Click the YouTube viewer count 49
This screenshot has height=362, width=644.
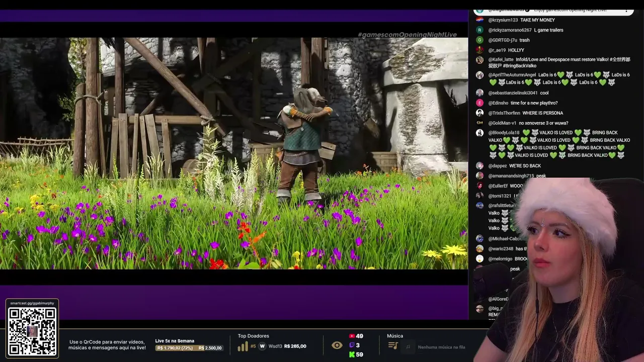(359, 336)
